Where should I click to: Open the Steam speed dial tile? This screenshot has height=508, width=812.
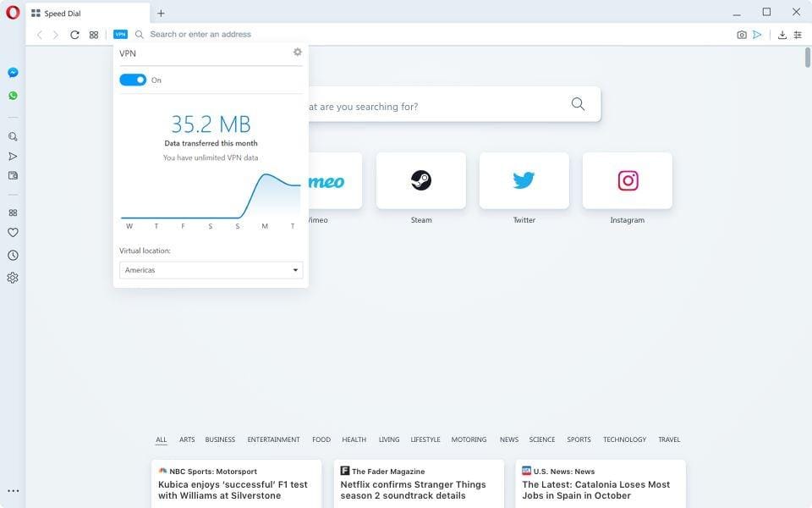pos(420,179)
